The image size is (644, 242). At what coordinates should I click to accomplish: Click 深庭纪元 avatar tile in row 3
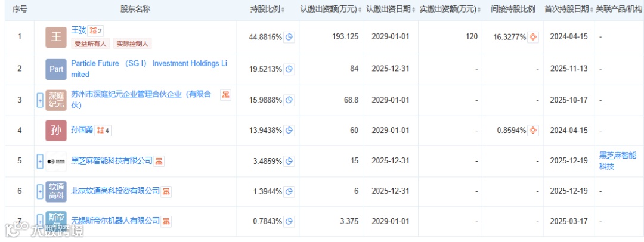[55, 100]
